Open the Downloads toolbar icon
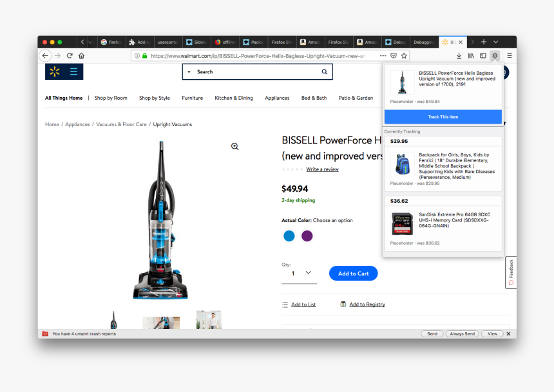 pyautogui.click(x=459, y=55)
